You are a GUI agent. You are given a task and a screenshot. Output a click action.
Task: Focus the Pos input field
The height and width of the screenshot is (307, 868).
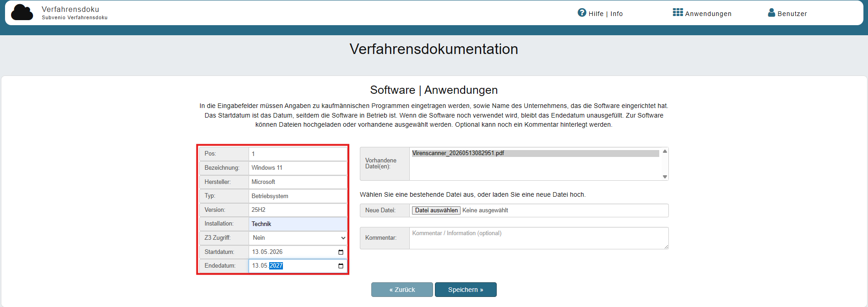point(298,154)
